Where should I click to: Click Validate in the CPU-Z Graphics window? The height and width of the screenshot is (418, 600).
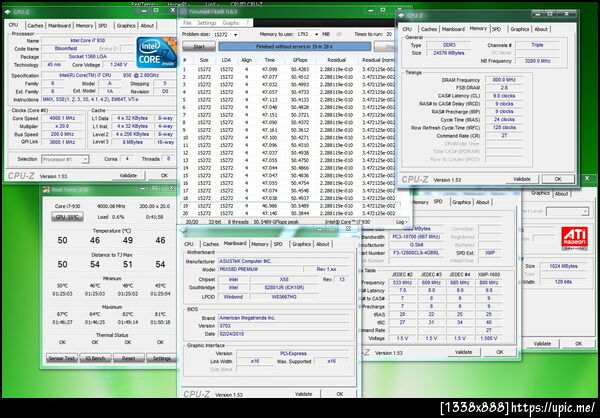click(542, 343)
